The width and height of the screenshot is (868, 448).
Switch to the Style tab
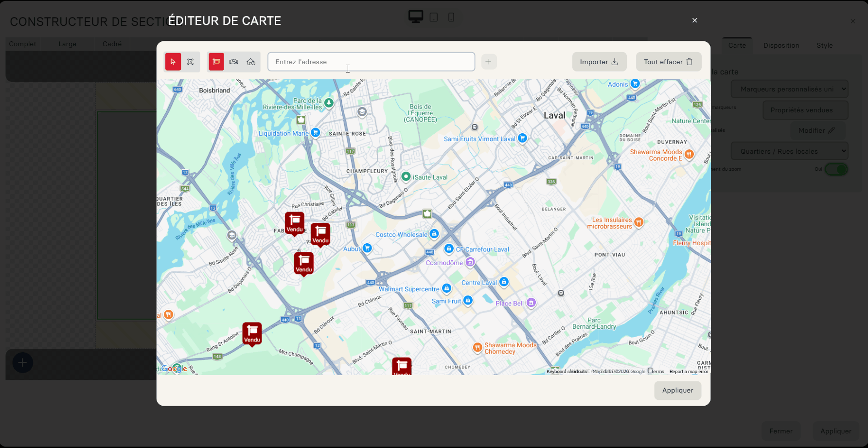tap(824, 45)
